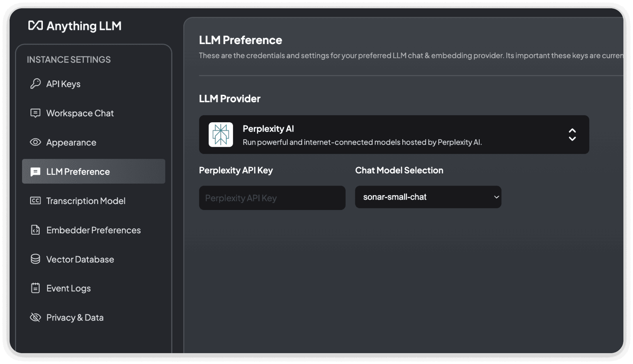This screenshot has height=364, width=633.
Task: Open Event Logs in sidebar
Action: pyautogui.click(x=68, y=288)
